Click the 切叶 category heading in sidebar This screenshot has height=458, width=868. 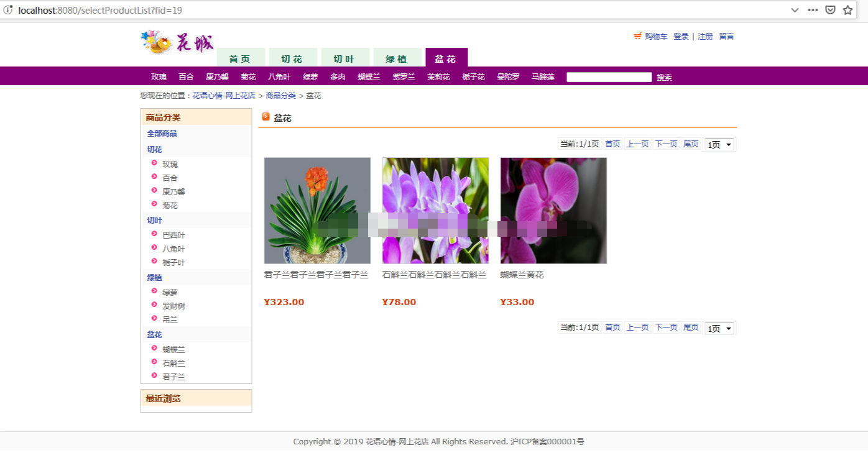pyautogui.click(x=154, y=221)
